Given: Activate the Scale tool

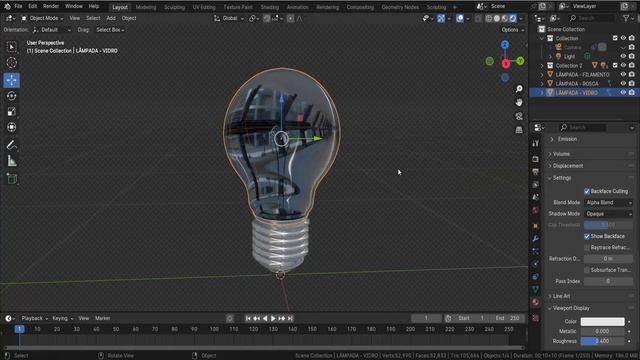Looking at the screenshot, I should coord(11,111).
